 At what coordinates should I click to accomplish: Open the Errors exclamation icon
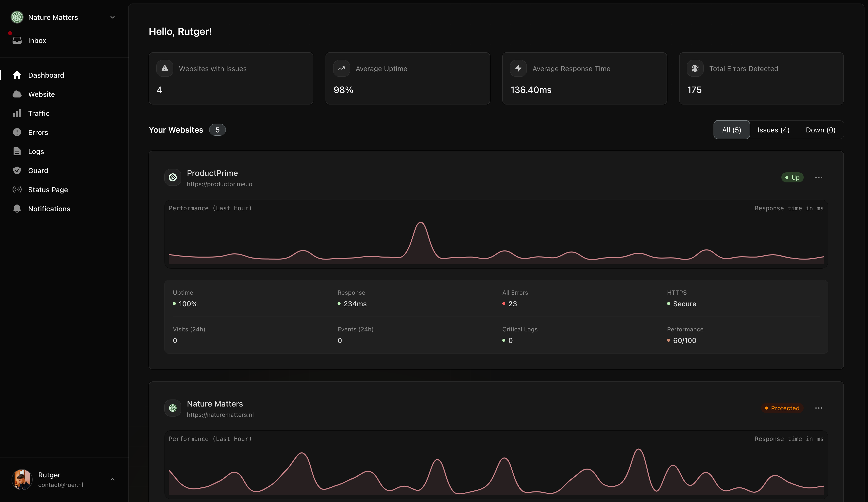[x=17, y=132]
